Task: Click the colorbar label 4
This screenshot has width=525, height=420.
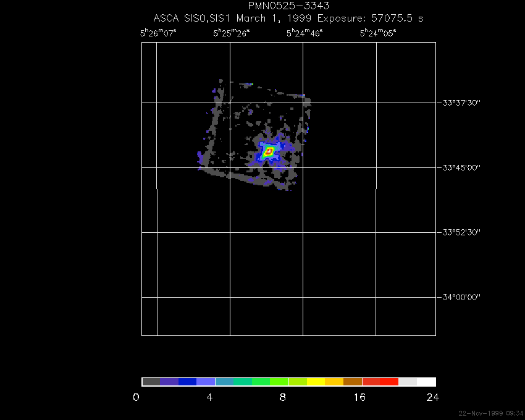Action: [209, 398]
